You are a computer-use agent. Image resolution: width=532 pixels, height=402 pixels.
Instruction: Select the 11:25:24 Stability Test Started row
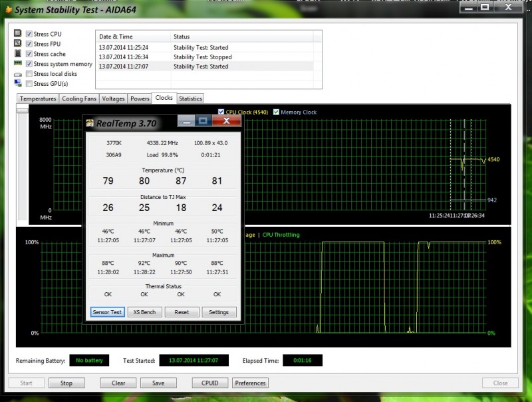click(205, 47)
